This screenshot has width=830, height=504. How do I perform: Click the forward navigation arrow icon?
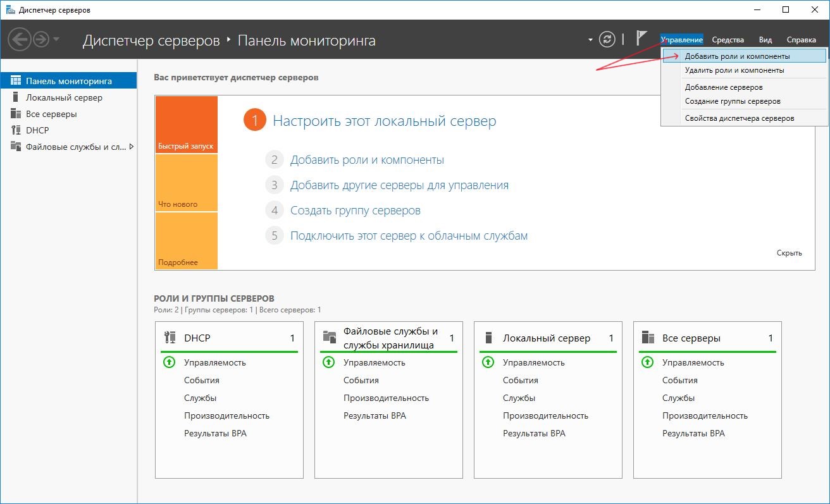click(x=41, y=40)
